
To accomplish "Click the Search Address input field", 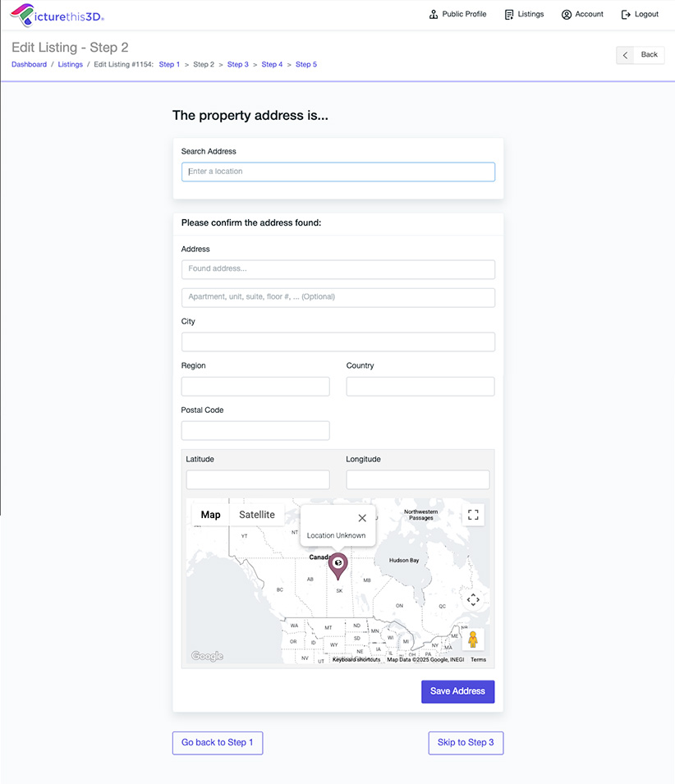I will coord(338,172).
